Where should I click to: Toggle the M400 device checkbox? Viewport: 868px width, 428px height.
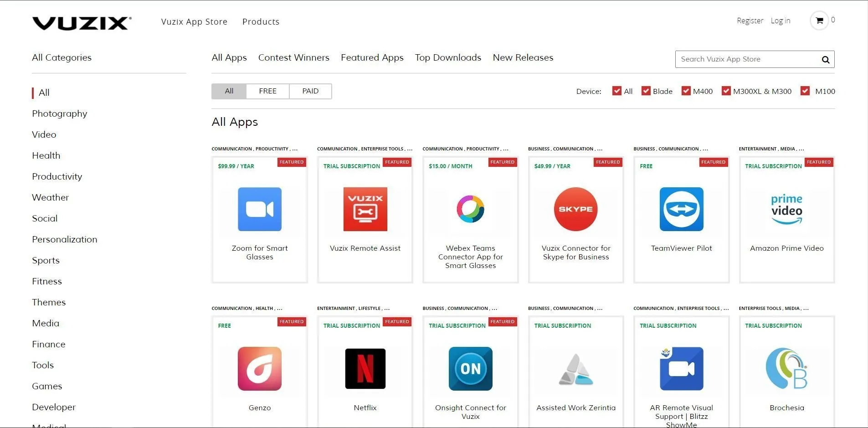point(686,91)
